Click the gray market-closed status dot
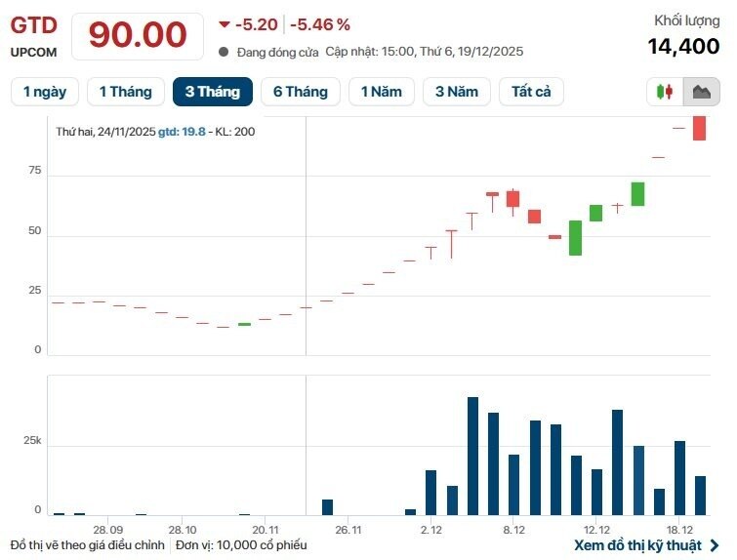Screen dimensions: 737x560 [x=224, y=52]
